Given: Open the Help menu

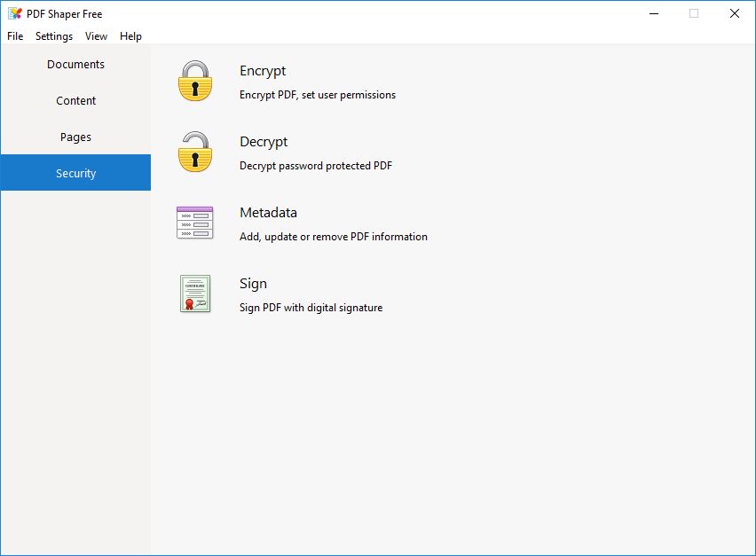Looking at the screenshot, I should (x=130, y=36).
